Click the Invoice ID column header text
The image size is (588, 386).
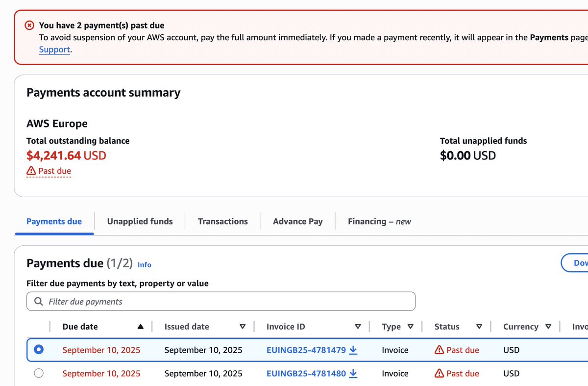coord(286,327)
